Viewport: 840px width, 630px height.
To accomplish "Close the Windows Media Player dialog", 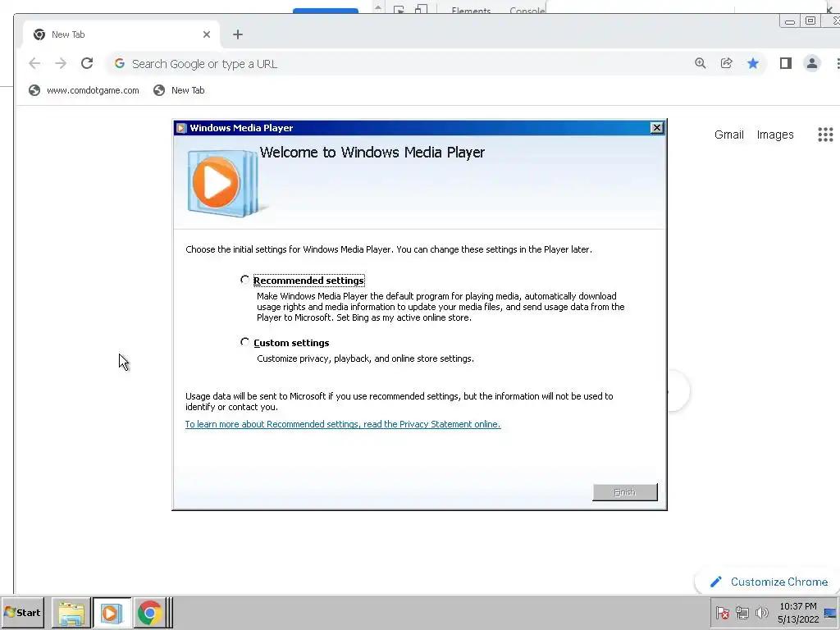I will pos(657,127).
